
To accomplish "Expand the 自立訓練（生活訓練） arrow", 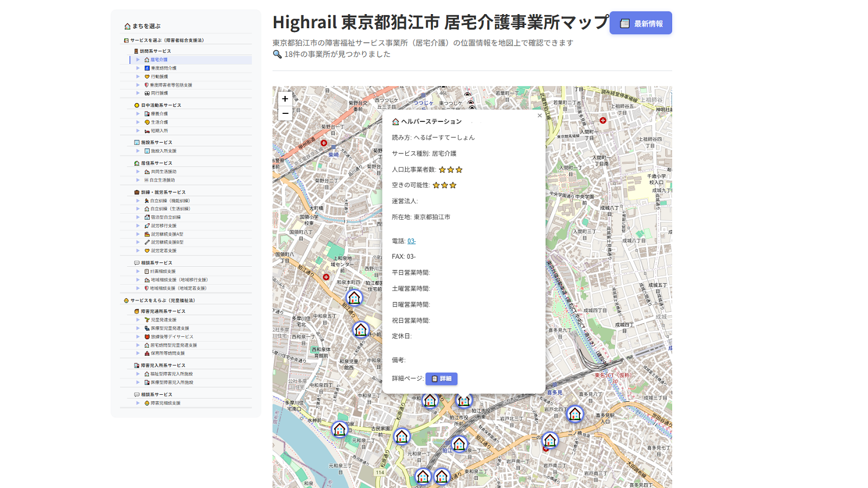I will (x=138, y=209).
